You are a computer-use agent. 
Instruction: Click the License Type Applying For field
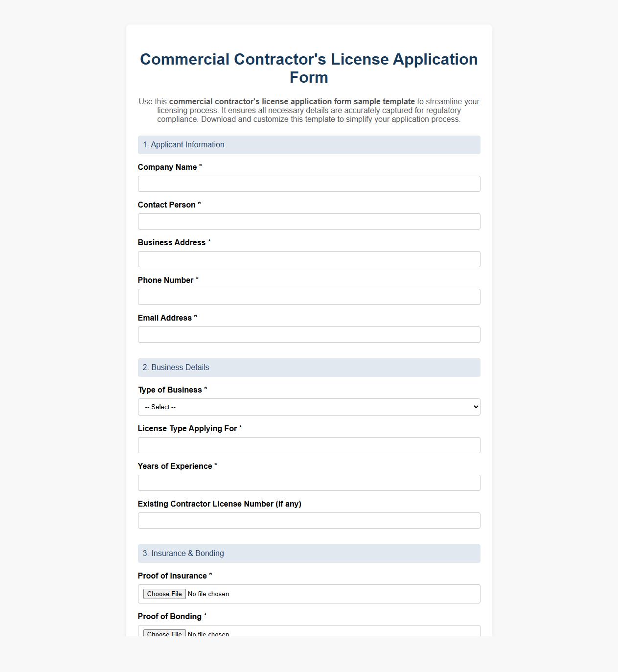309,445
